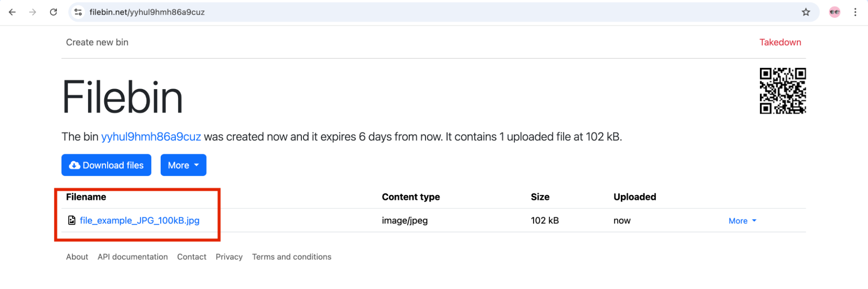Screen dimensions: 868x289
Task: Open the More dropdown next to Download files
Action: tap(183, 165)
